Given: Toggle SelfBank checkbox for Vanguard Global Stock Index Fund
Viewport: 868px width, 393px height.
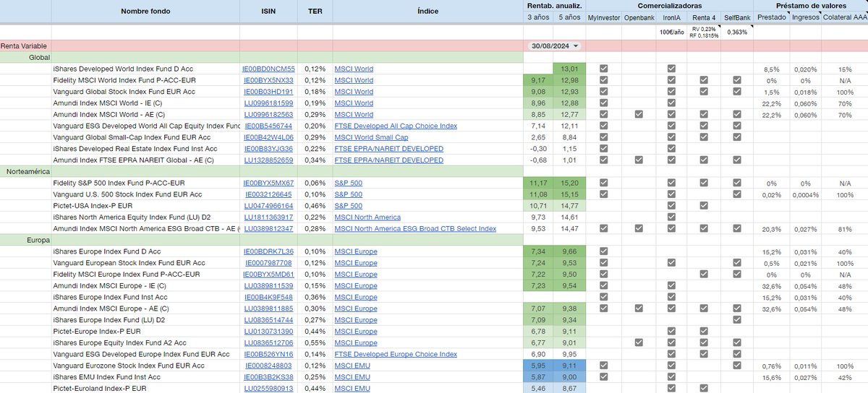Looking at the screenshot, I should [737, 92].
